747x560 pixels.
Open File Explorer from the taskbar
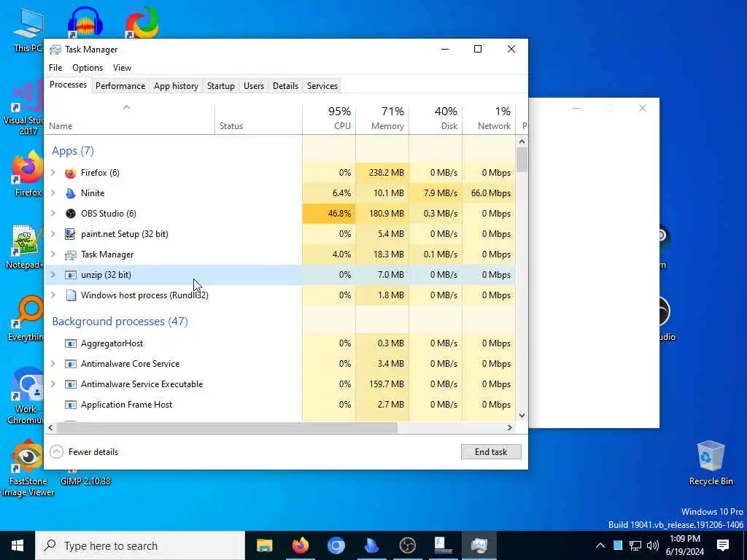pos(264,545)
